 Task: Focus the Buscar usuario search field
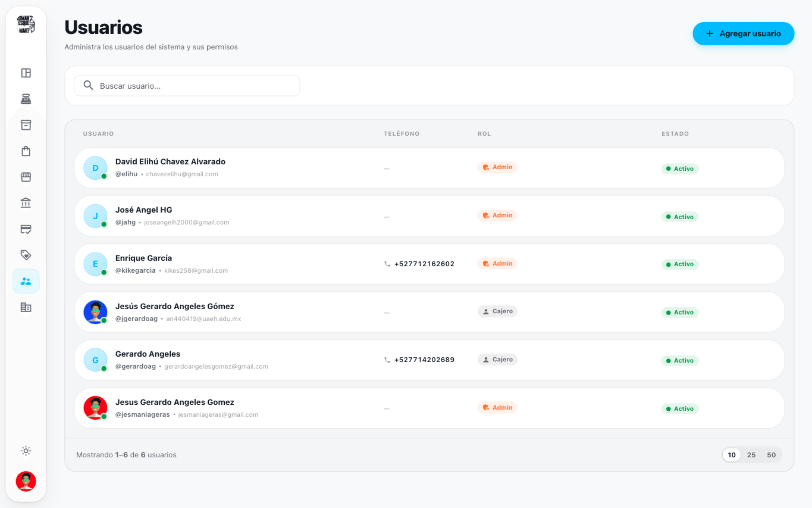(187, 86)
